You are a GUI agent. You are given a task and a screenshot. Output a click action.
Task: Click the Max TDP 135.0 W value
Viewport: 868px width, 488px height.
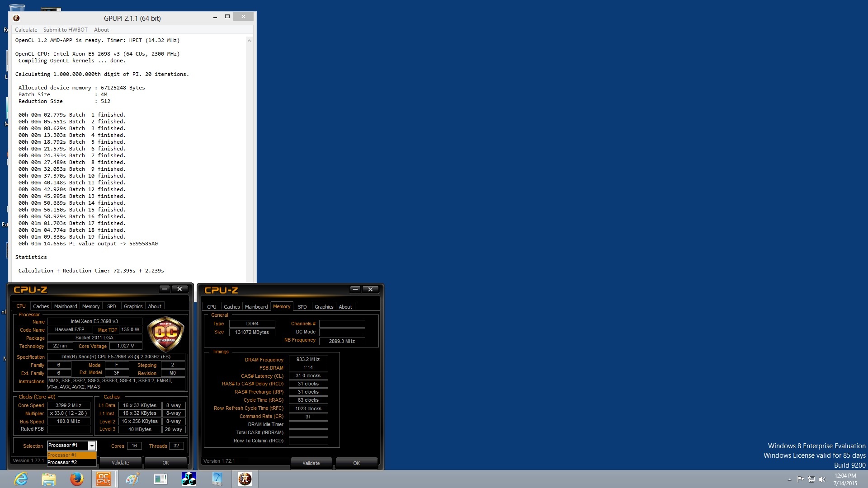tap(130, 330)
